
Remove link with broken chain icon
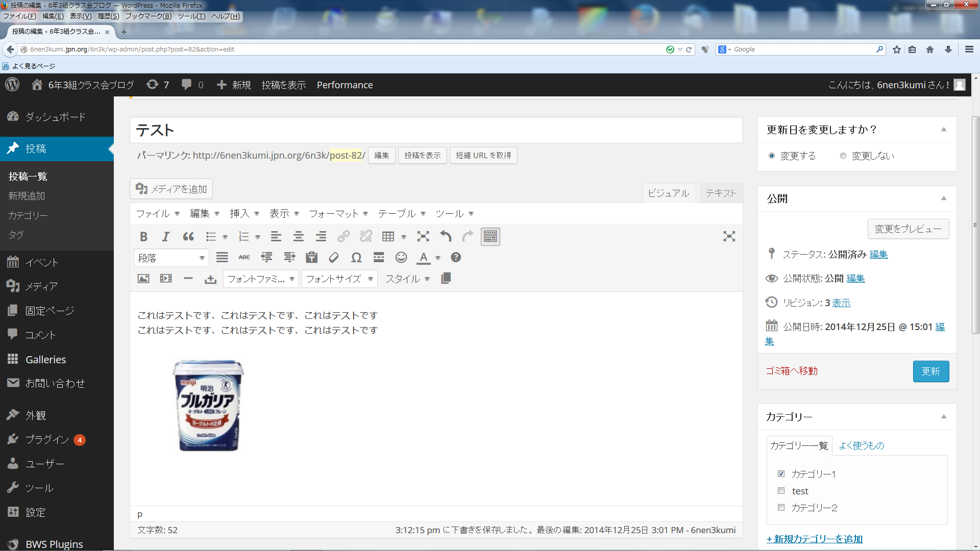pos(366,236)
